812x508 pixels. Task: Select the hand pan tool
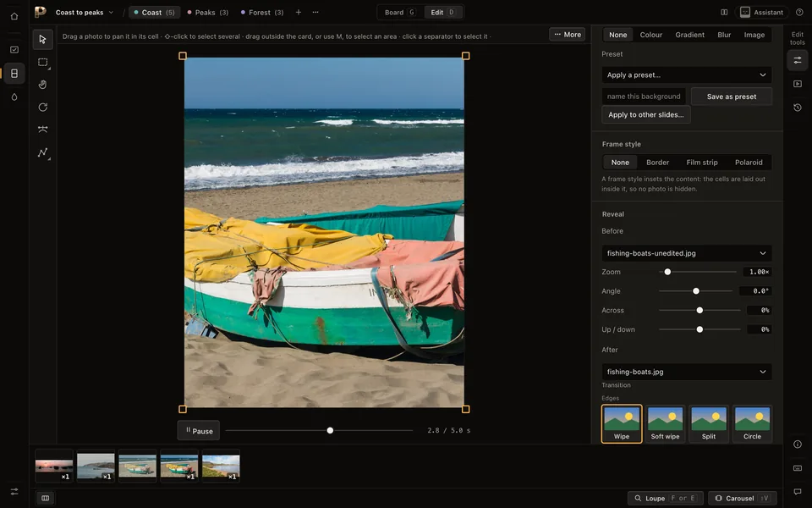coord(43,85)
